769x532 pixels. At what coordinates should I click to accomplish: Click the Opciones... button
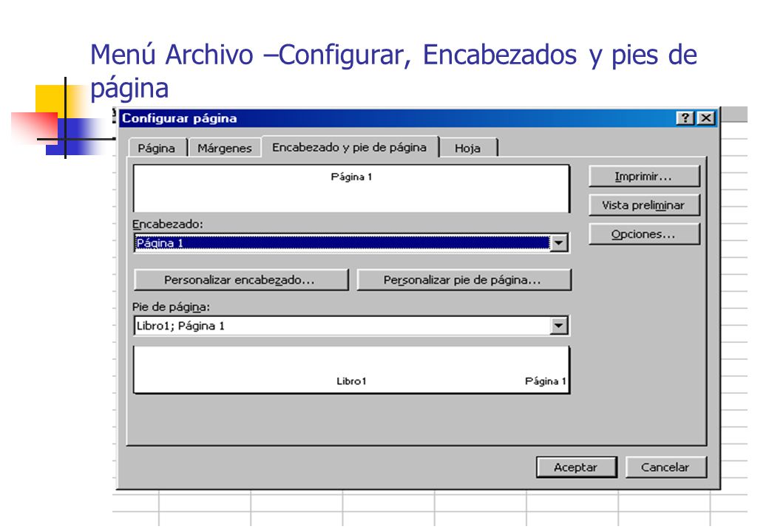644,234
